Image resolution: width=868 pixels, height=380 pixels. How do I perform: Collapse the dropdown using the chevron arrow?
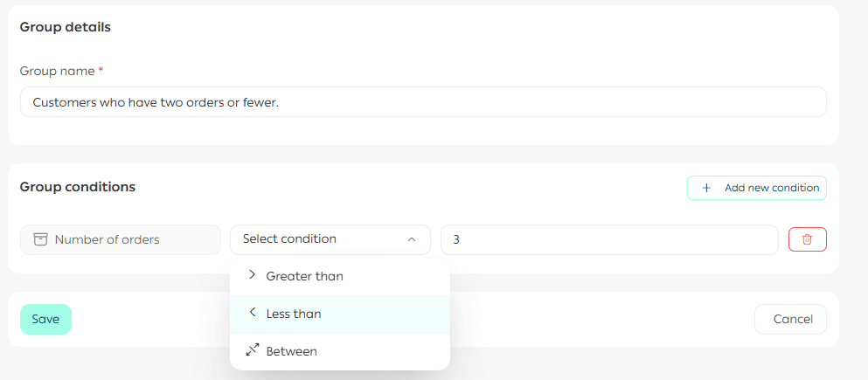(412, 239)
